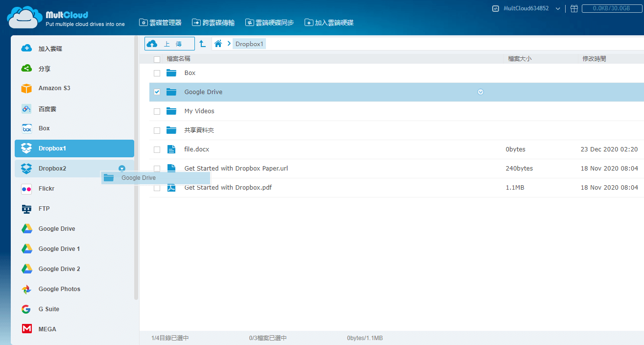Click the file.docx document icon
Viewport: 644px width, 345px height.
tap(171, 149)
